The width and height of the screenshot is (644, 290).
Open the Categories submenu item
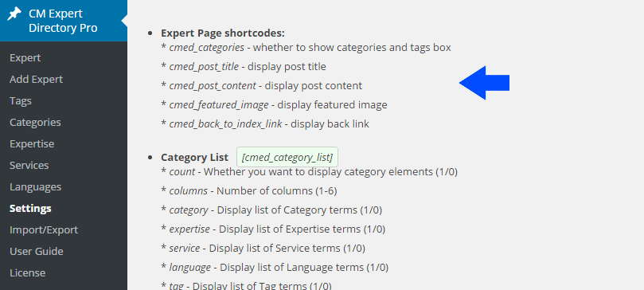pos(35,123)
